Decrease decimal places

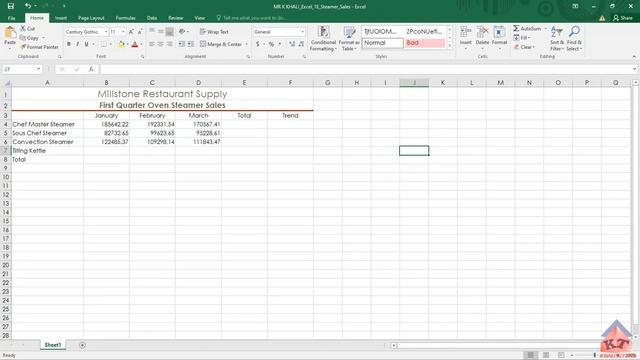coord(301,44)
